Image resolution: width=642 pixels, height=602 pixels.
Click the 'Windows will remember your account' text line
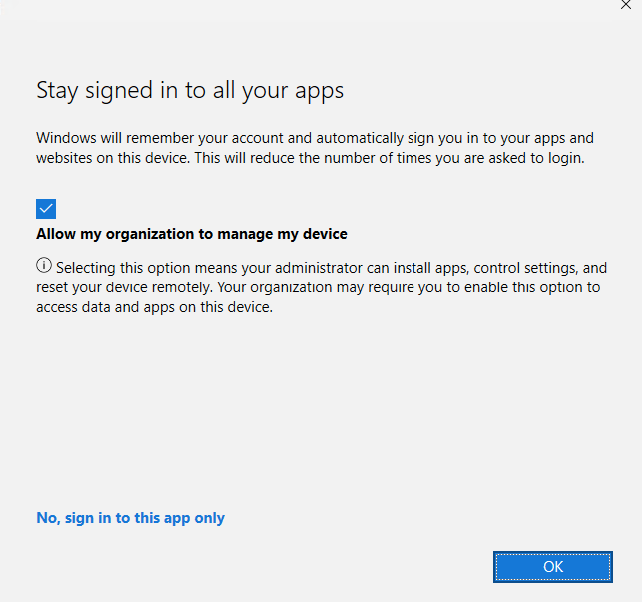315,138
